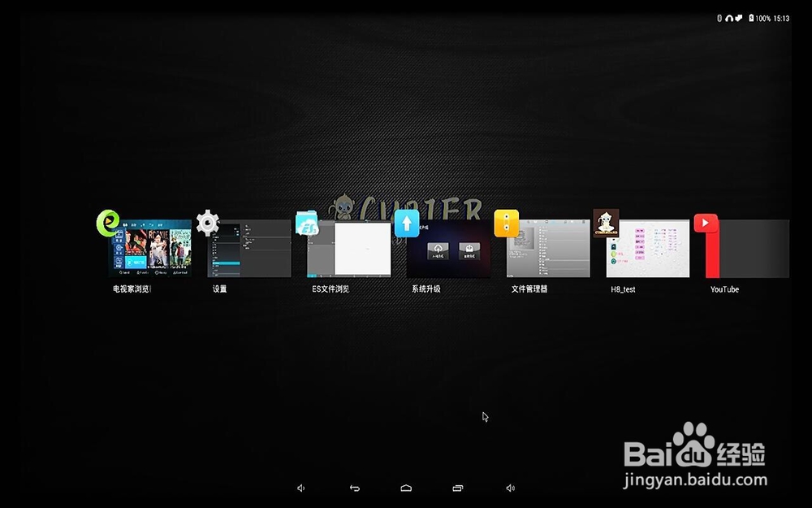The image size is (812, 508).
Task: Click the 15:13 clock in status bar
Action: tap(781, 19)
